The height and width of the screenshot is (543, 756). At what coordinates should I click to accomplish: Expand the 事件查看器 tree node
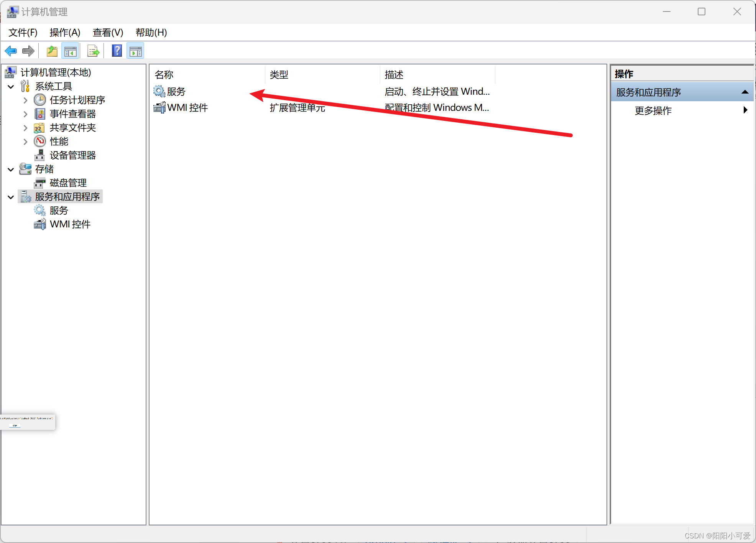click(25, 114)
